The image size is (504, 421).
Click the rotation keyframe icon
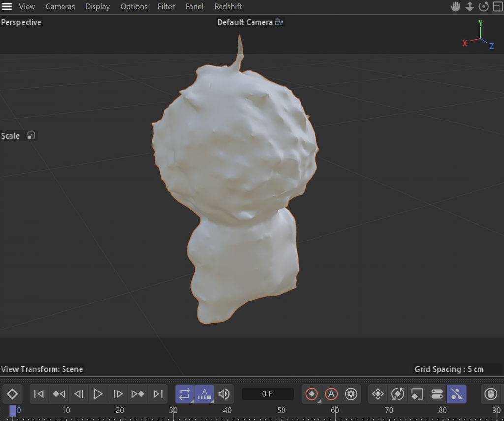tap(397, 394)
